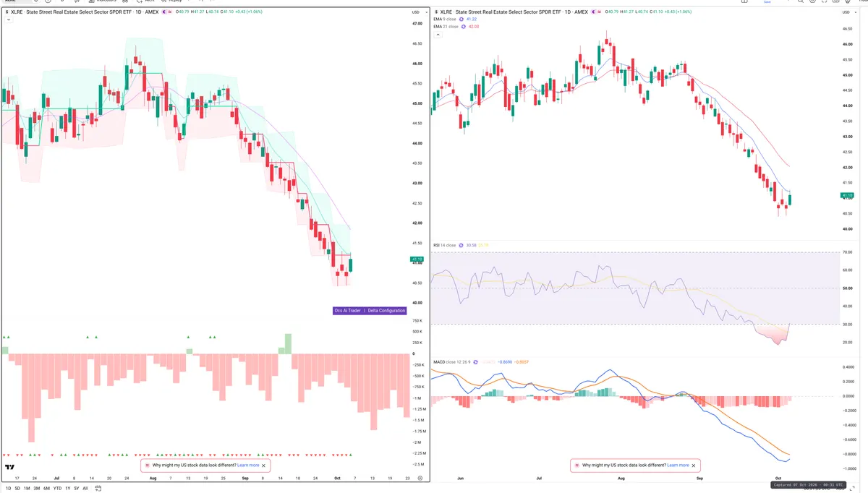The height and width of the screenshot is (493, 868).
Task: Open the left chart's time axis settings gear
Action: click(420, 479)
